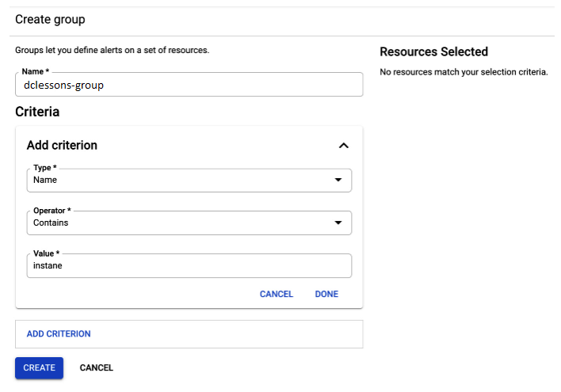Collapse the Add criterion panel chevron

[343, 145]
